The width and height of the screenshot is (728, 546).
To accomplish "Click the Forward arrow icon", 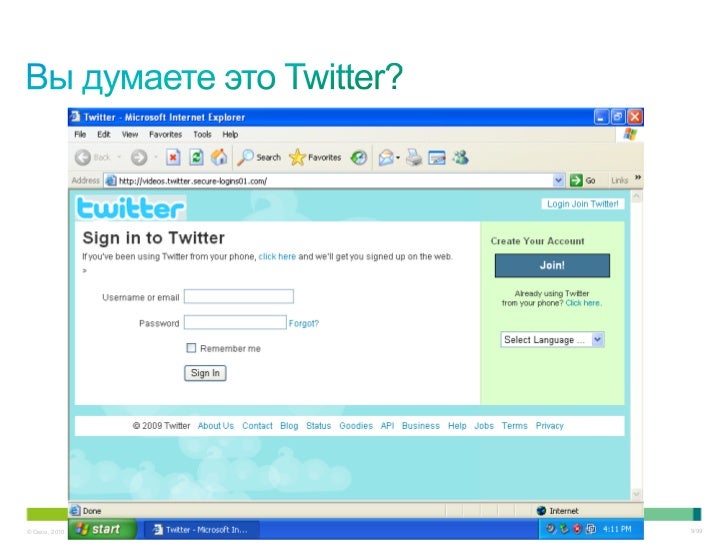I will [139, 158].
